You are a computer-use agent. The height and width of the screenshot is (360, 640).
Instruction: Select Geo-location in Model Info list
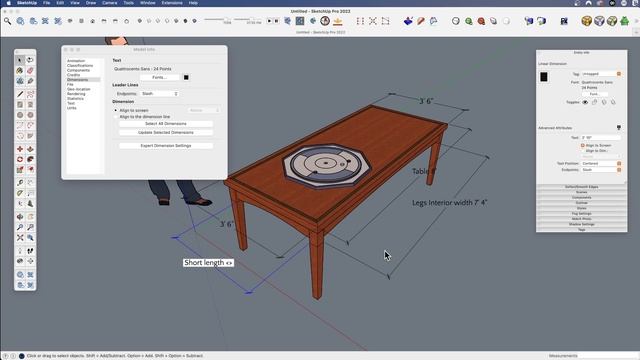click(79, 89)
